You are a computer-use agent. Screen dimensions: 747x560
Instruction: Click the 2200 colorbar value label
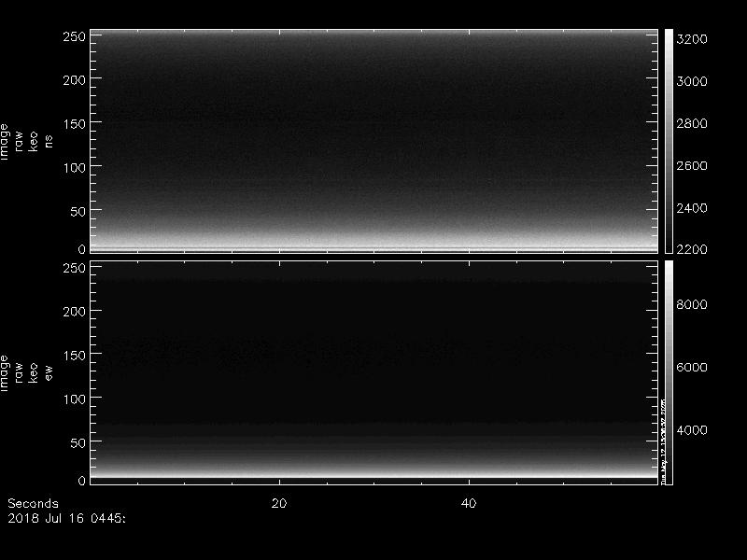click(692, 249)
